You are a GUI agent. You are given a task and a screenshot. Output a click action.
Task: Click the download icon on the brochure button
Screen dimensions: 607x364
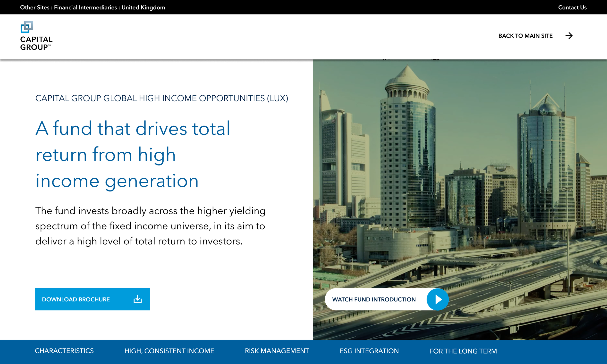(x=138, y=299)
